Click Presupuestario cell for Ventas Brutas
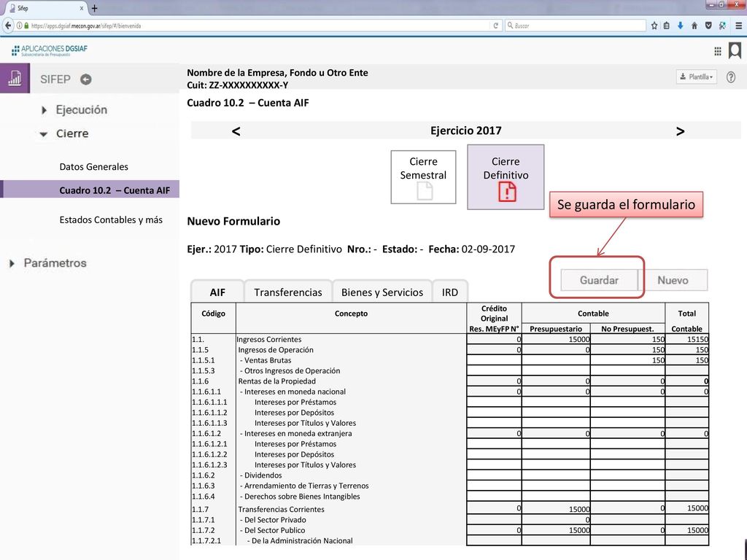 click(556, 360)
